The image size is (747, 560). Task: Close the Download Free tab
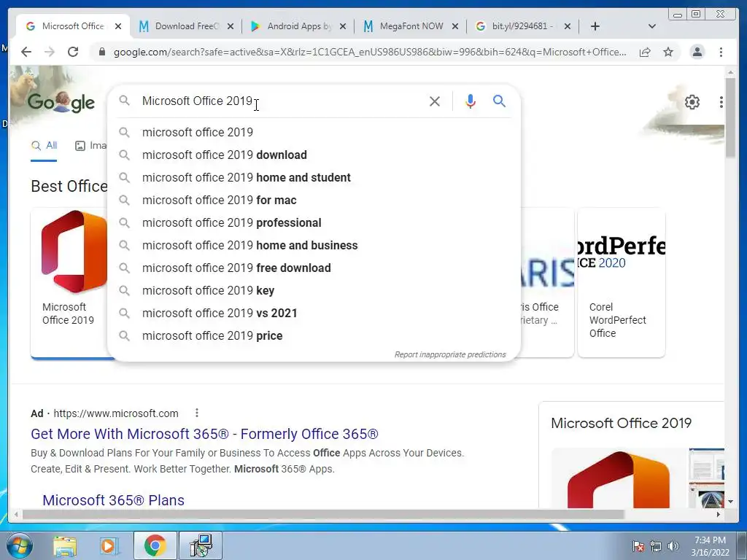[x=231, y=26]
